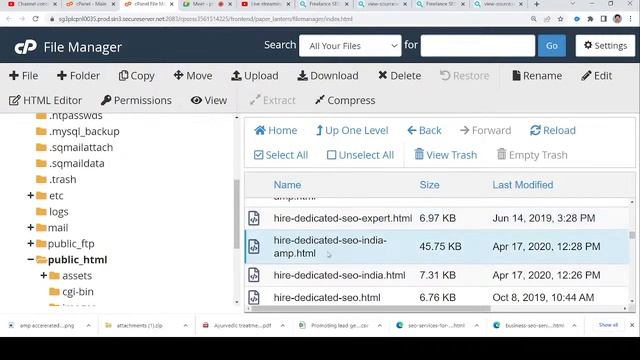Click Unselect All checkbox link
The image size is (640, 360).
360,155
